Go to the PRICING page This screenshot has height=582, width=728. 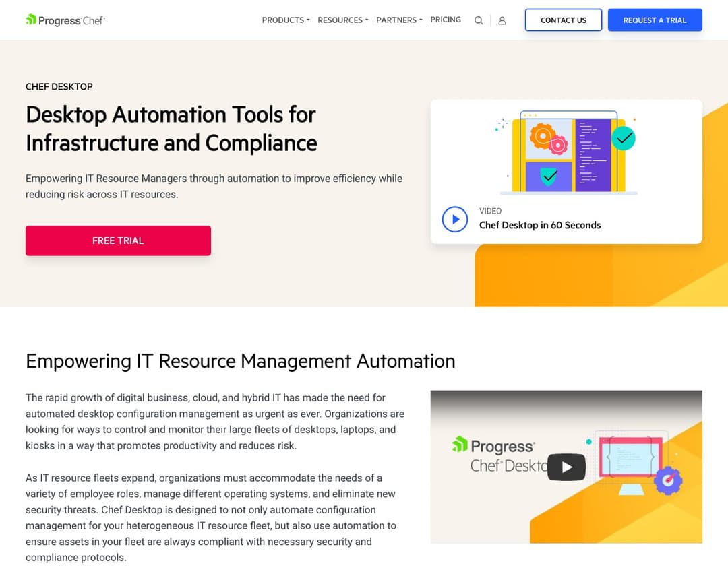(x=446, y=20)
